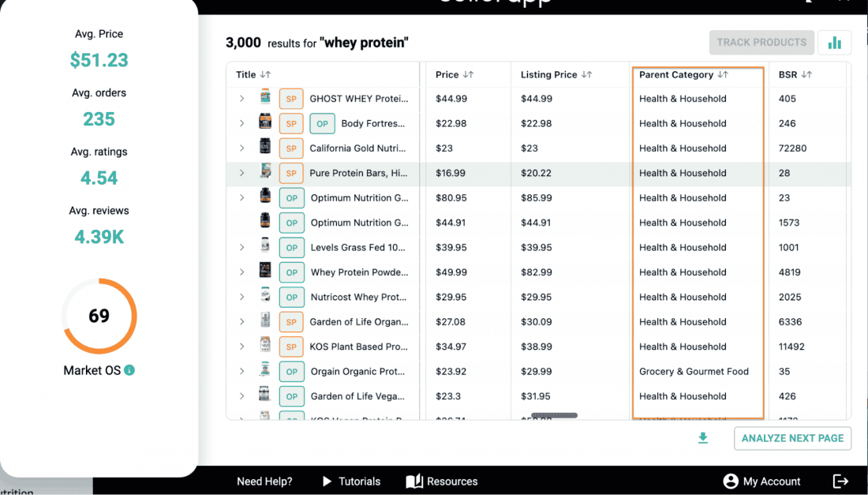Screen dimensions: 868x495
Task: Click the Avg. ratings value 4.54
Action: pyautogui.click(x=99, y=178)
